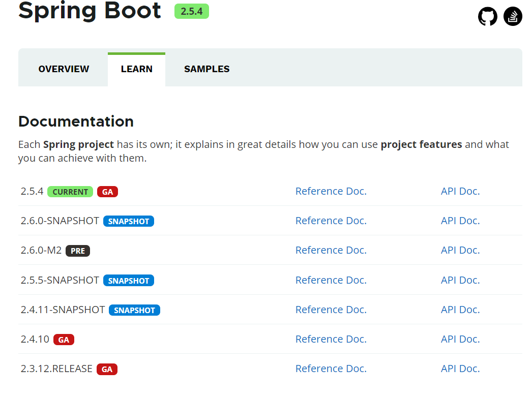Click the bold 'Spring project' text
The width and height of the screenshot is (532, 397).
[78, 145]
